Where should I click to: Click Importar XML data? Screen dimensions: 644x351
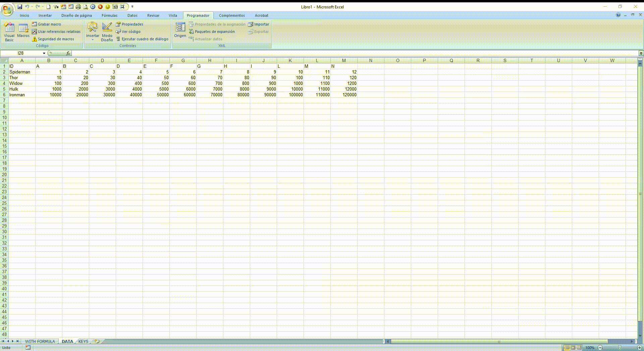(259, 24)
